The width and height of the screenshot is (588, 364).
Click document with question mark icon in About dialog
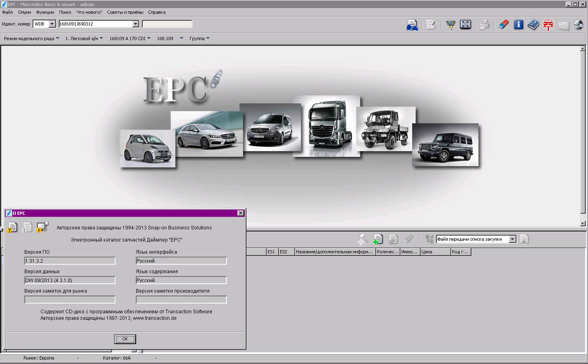pos(12,227)
